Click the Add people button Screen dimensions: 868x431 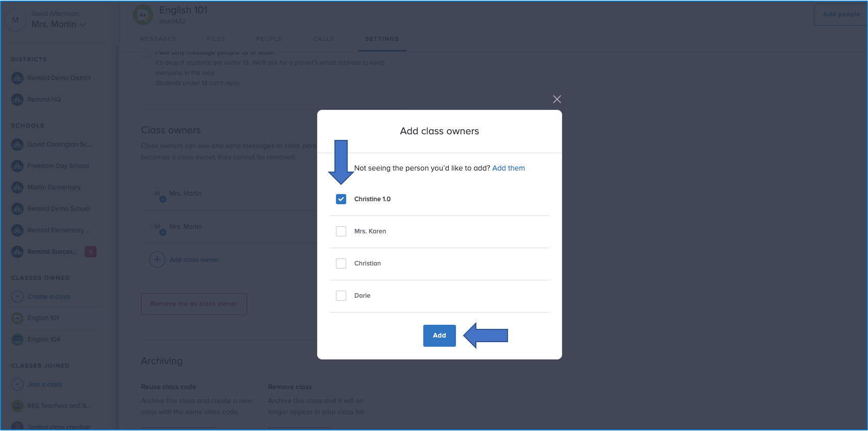841,14
